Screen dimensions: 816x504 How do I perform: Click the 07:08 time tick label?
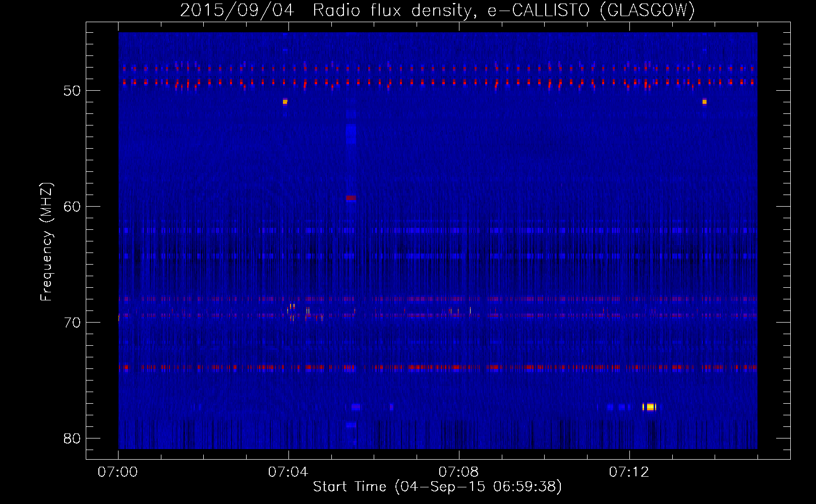coord(459,472)
